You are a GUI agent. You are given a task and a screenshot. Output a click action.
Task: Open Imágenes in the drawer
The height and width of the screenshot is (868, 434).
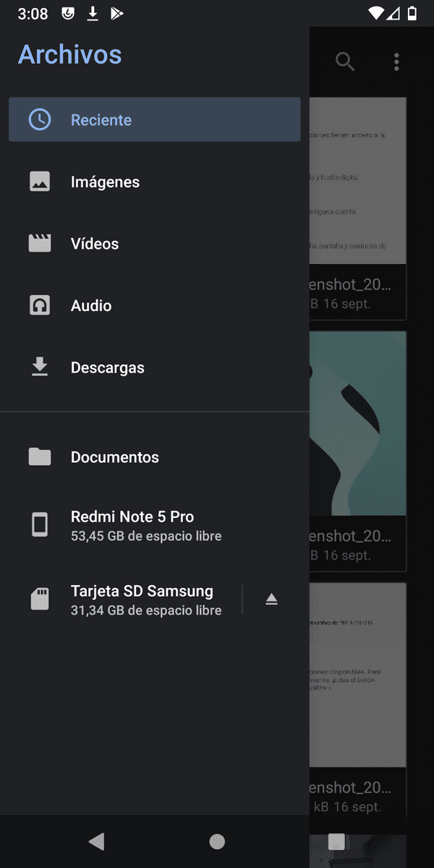click(x=154, y=182)
